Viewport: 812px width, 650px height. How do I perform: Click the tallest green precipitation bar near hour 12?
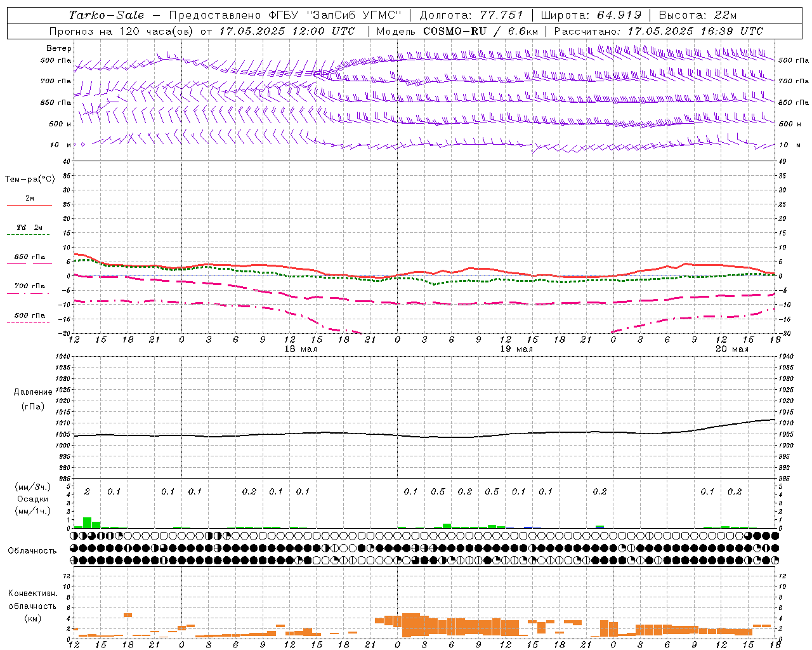(88, 522)
